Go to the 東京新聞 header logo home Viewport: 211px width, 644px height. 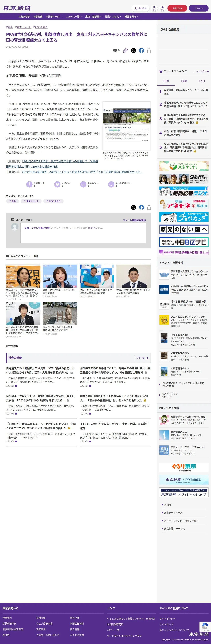(16, 8)
